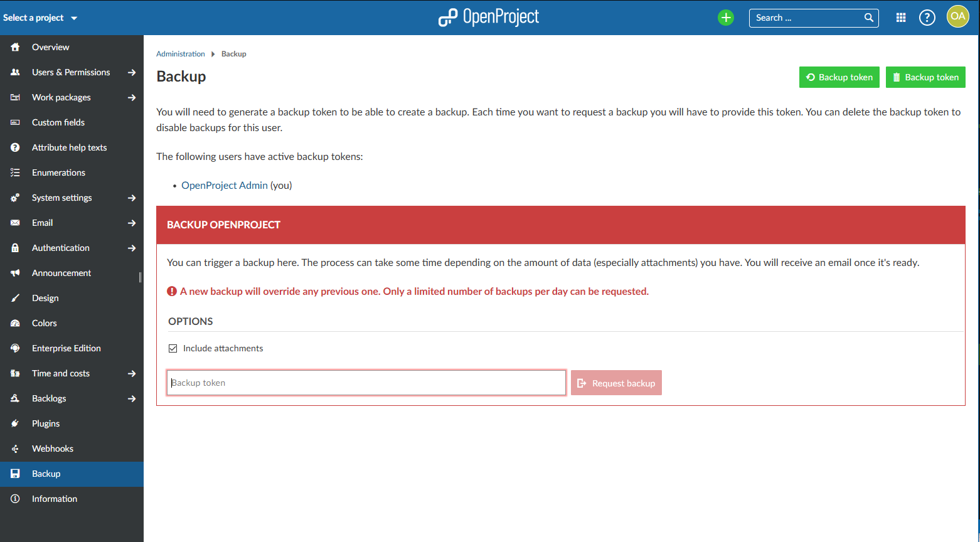Expand Users & Permissions submenu arrow
Screen dimensions: 980x542
point(132,72)
